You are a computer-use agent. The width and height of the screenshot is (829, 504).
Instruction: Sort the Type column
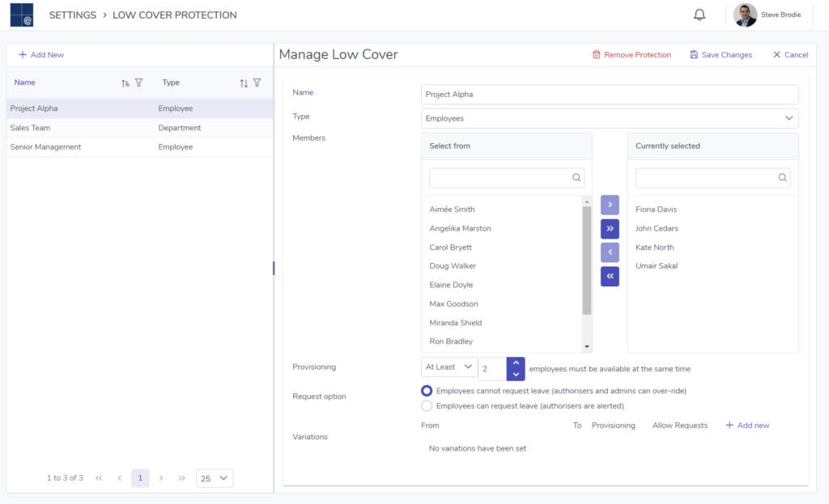pyautogui.click(x=244, y=83)
